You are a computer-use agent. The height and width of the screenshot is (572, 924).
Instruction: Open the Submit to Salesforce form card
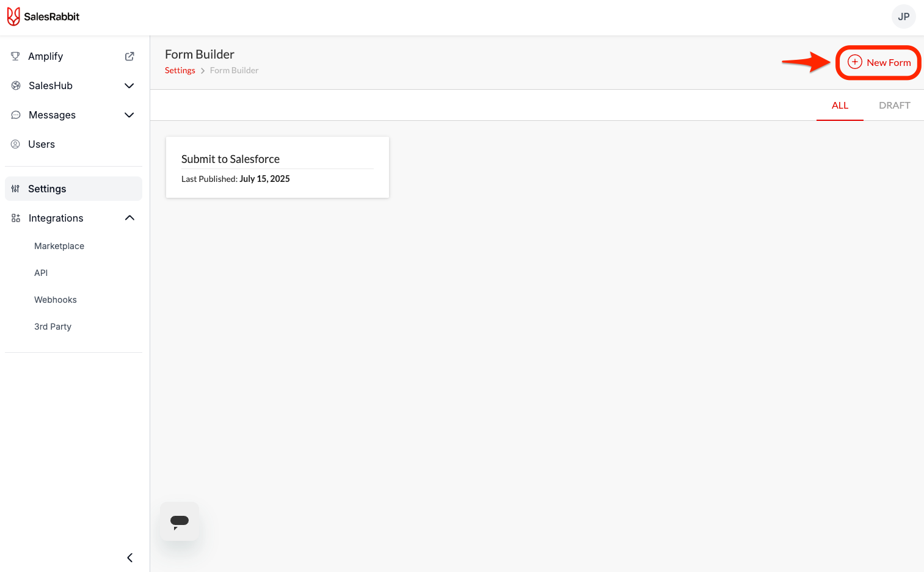point(277,167)
